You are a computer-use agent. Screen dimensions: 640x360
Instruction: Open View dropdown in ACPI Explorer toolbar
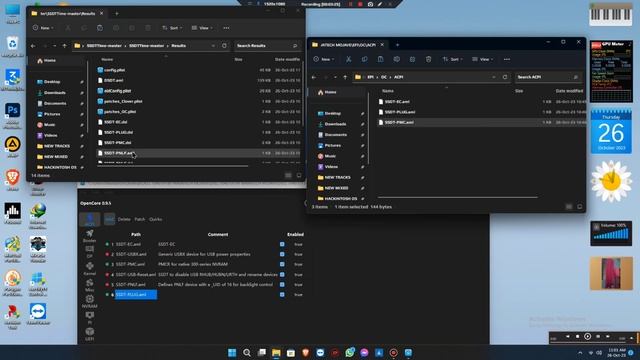pos(482,59)
